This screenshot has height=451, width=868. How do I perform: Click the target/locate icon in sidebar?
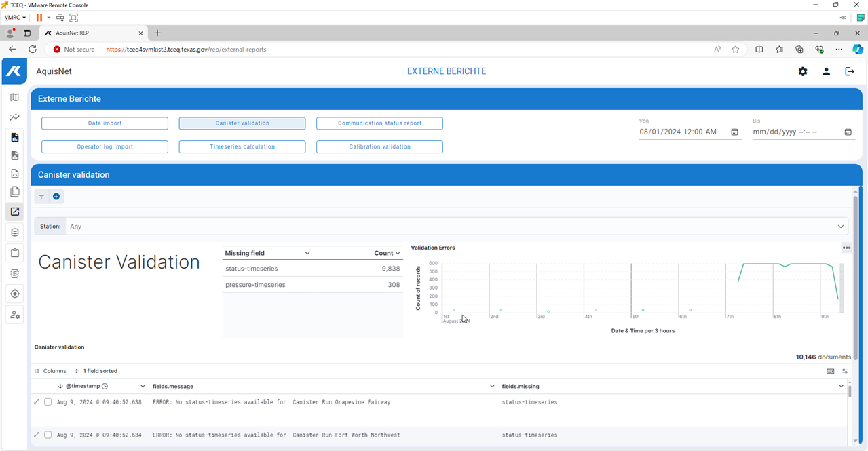[14, 294]
